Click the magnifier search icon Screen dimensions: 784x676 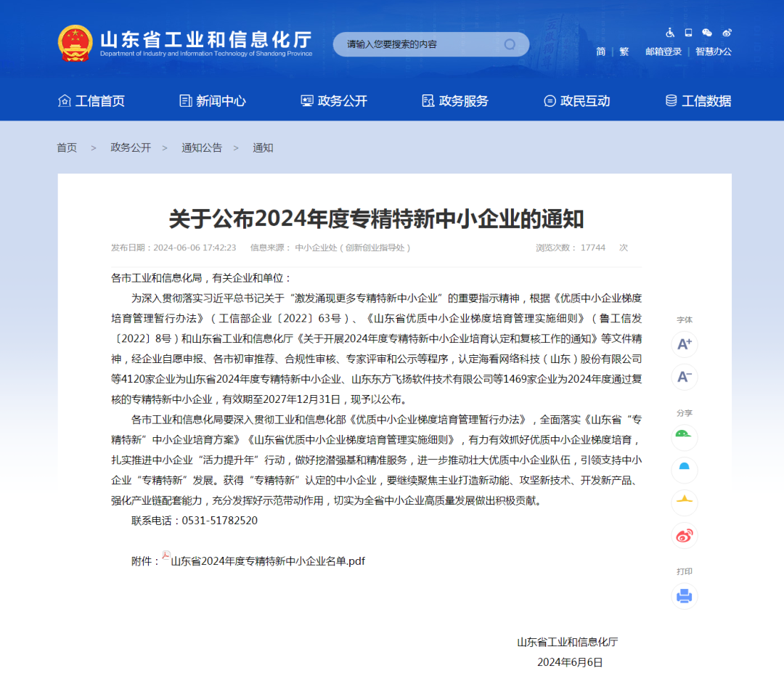510,44
